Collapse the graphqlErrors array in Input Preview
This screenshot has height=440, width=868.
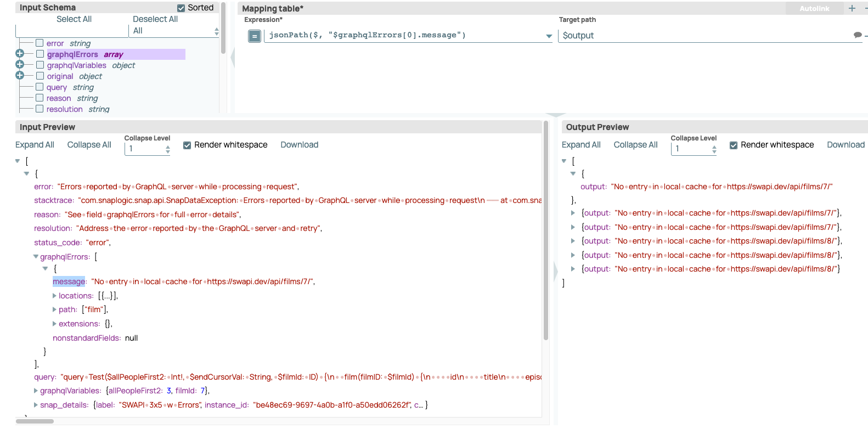pyautogui.click(x=36, y=257)
